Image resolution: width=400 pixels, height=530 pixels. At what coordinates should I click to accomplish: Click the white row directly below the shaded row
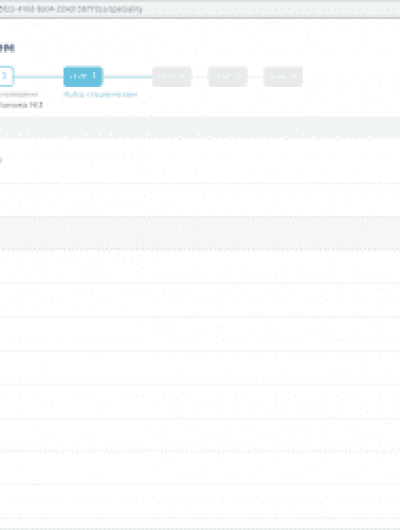200,266
